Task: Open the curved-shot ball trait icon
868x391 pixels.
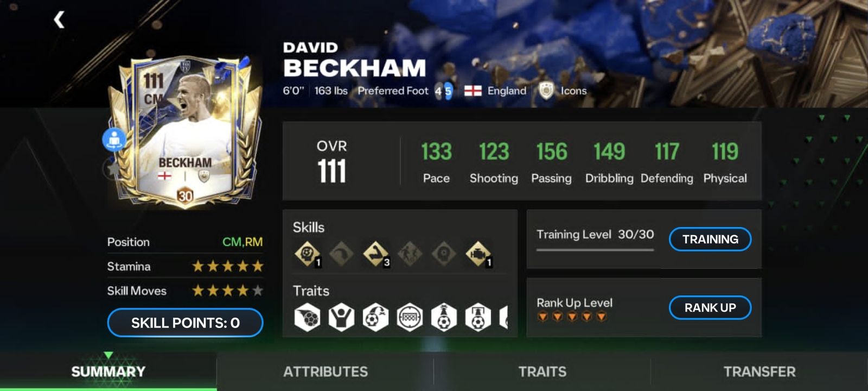Action: (x=375, y=317)
